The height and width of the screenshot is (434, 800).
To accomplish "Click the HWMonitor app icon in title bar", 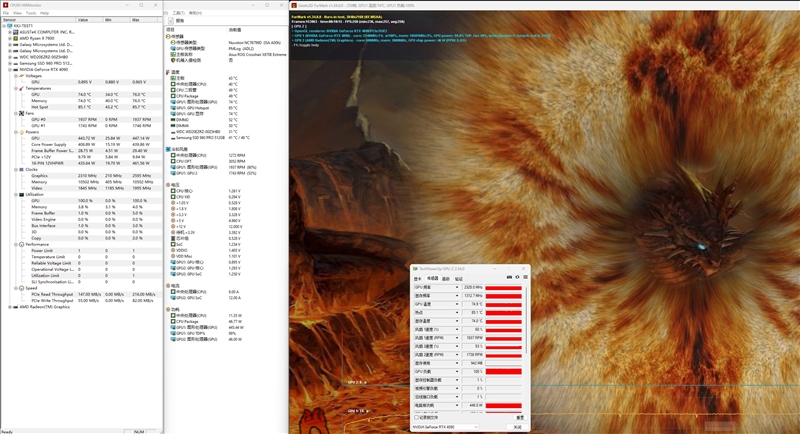I will click(6, 5).
